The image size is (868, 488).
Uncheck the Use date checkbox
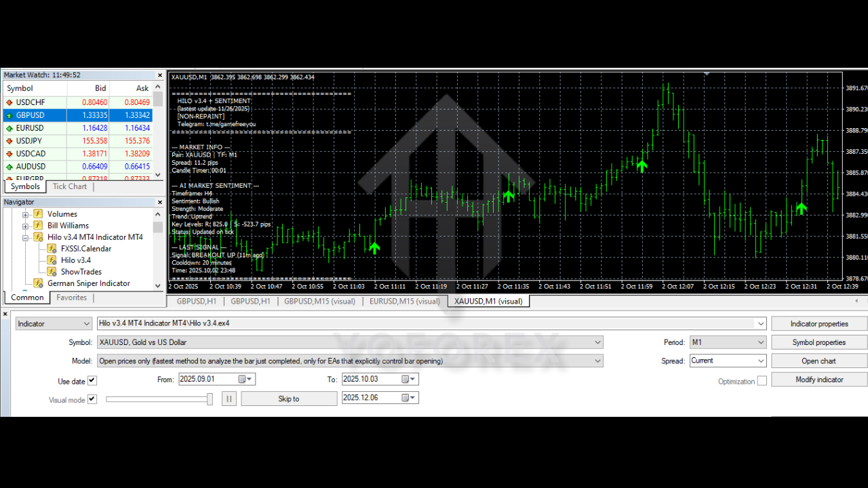point(92,380)
